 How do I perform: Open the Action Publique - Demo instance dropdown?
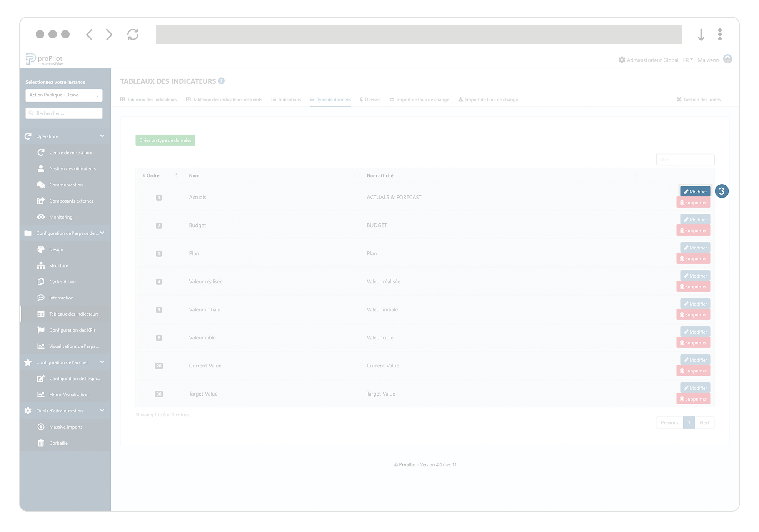(x=64, y=95)
